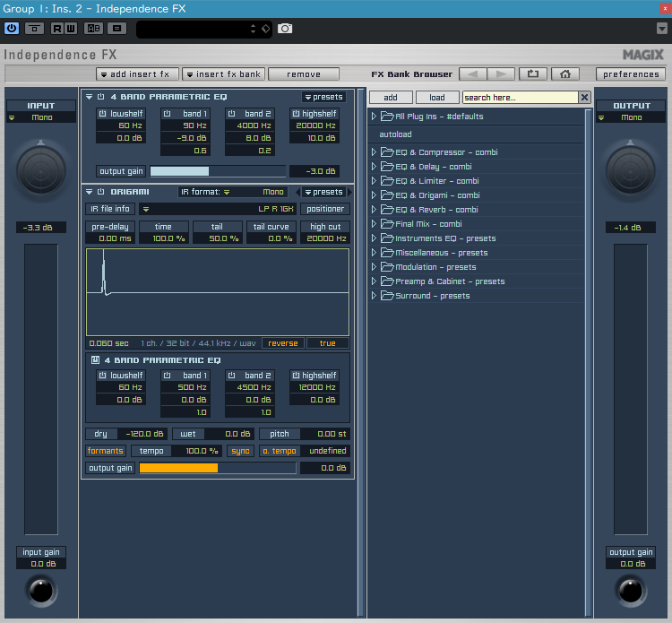Screen dimensions: 672x623
Task: Open the add insert fx menu
Action: pyautogui.click(x=138, y=74)
